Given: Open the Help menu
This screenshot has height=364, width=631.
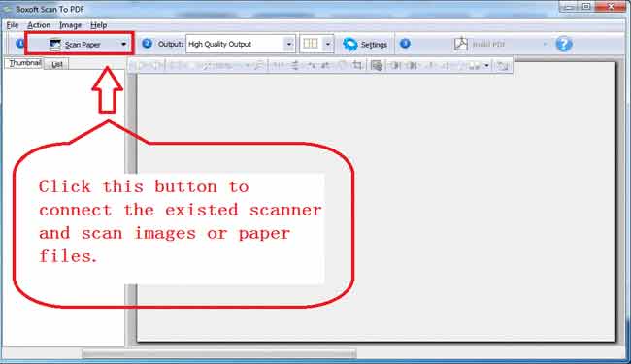Looking at the screenshot, I should pos(99,25).
